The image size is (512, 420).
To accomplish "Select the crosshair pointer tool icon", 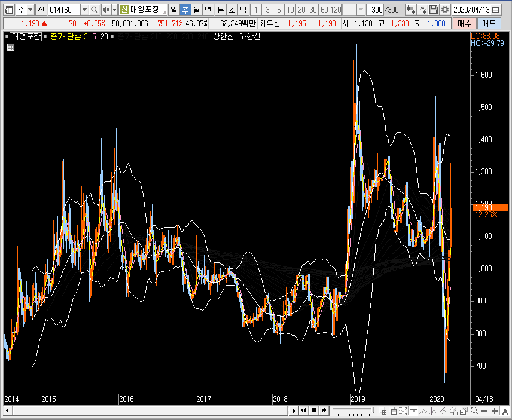I will coord(413,411).
